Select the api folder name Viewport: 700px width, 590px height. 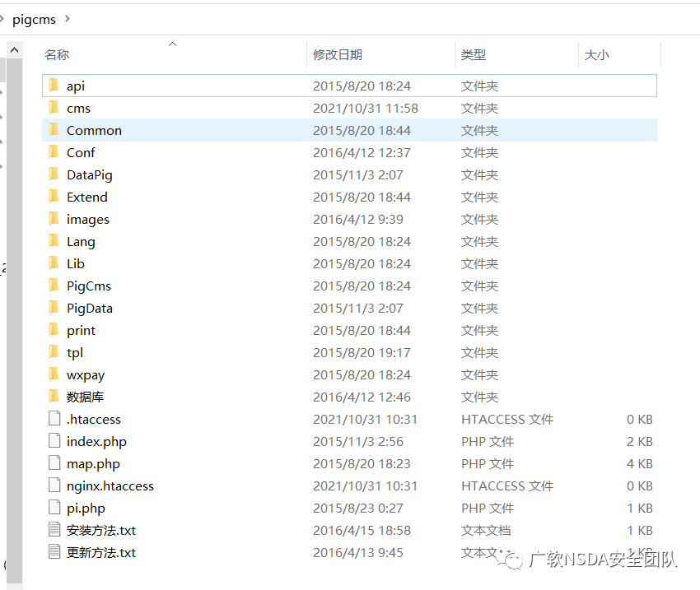click(x=76, y=86)
